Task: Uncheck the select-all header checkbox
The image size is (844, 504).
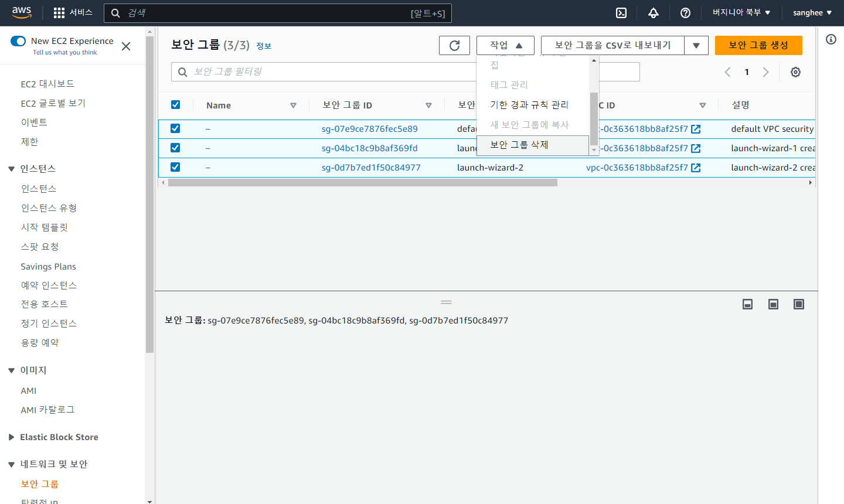Action: click(175, 105)
